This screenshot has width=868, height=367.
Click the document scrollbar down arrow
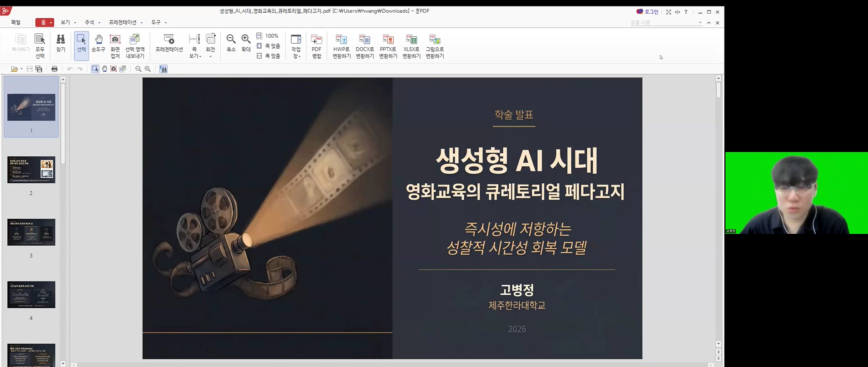(718, 344)
